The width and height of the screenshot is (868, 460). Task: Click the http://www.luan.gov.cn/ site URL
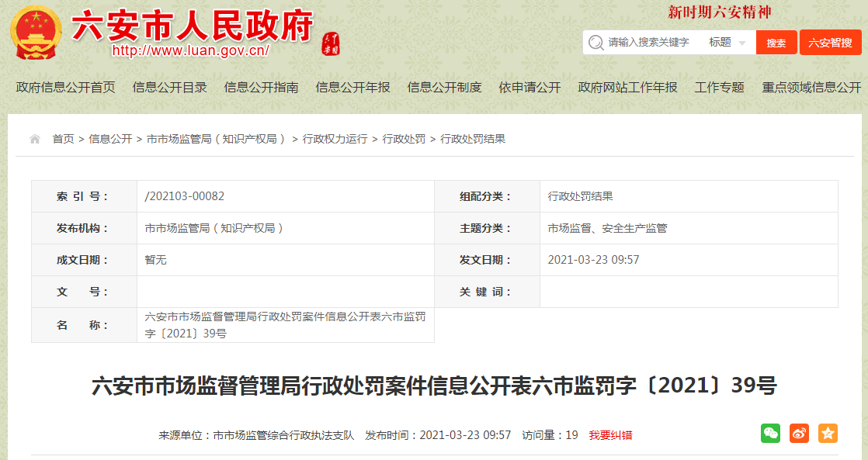pyautogui.click(x=190, y=51)
